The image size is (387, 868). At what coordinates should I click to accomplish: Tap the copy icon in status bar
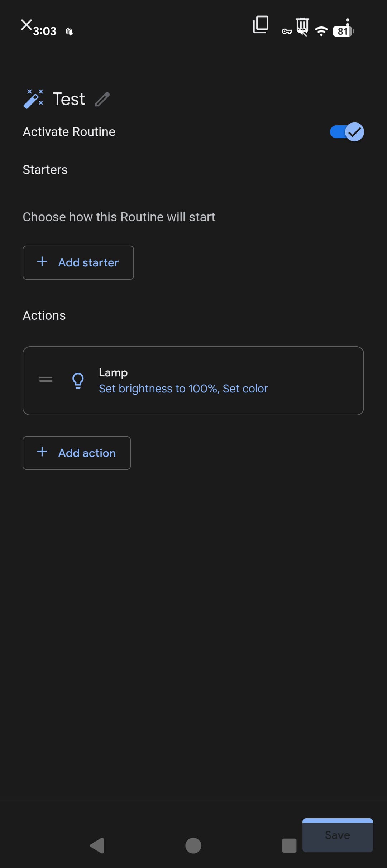pyautogui.click(x=261, y=25)
